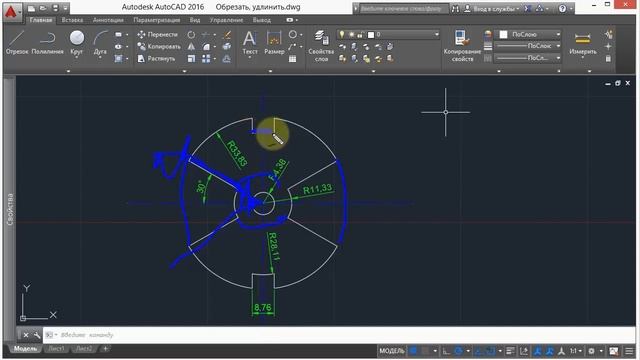The width and height of the screenshot is (640, 360).
Task: Switch to the Управление ribbon tab
Action: tap(226, 20)
